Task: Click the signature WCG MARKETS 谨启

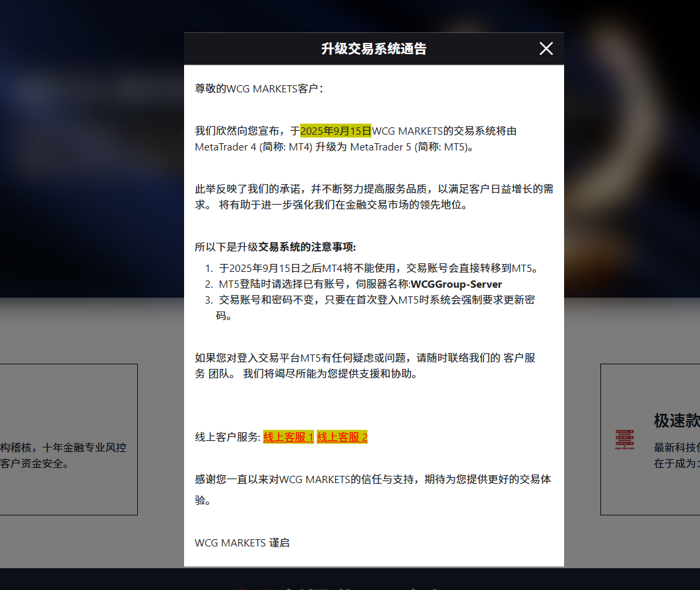Action: [242, 542]
